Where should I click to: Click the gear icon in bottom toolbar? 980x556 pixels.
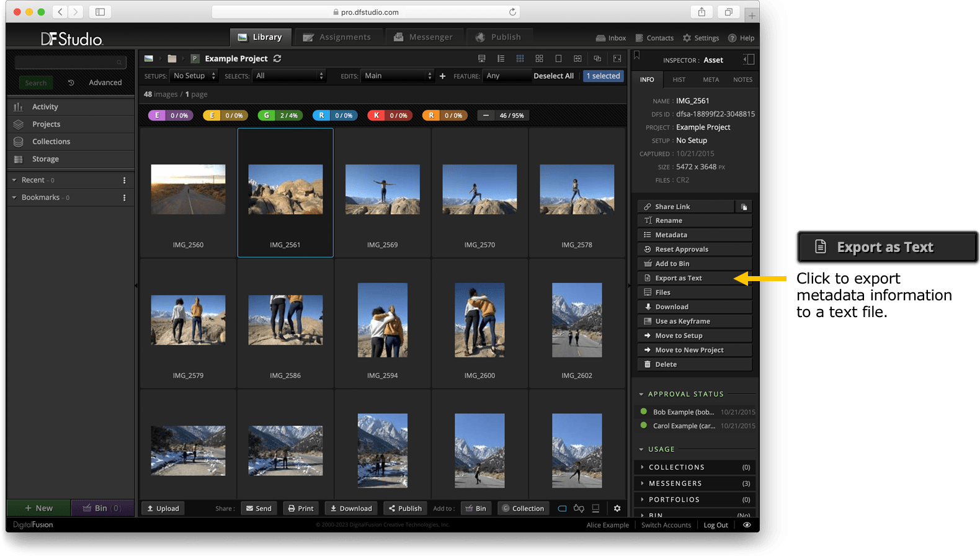(617, 508)
